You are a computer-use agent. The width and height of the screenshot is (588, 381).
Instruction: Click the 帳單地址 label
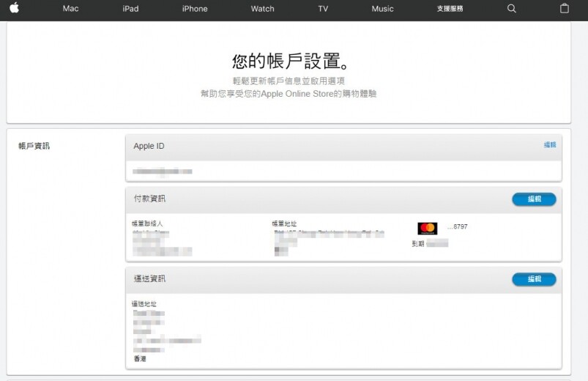284,223
